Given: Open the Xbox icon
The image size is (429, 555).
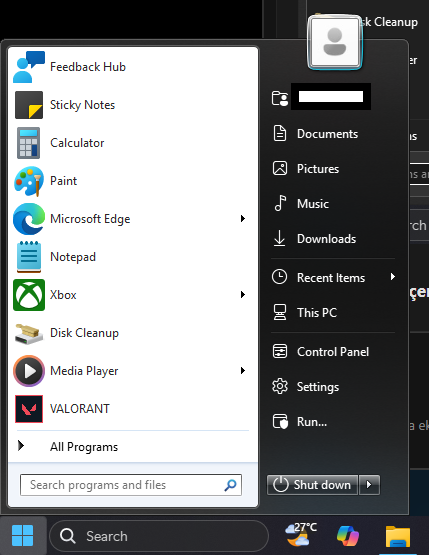Looking at the screenshot, I should [x=29, y=295].
